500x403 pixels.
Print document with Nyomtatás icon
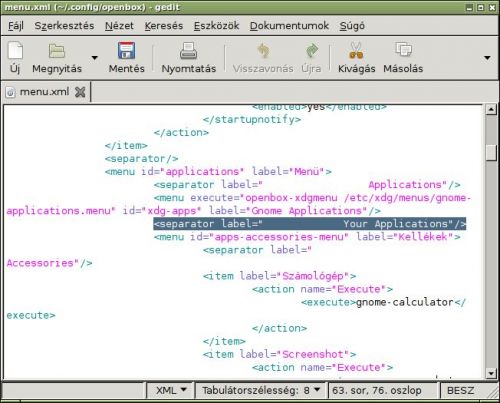click(189, 51)
